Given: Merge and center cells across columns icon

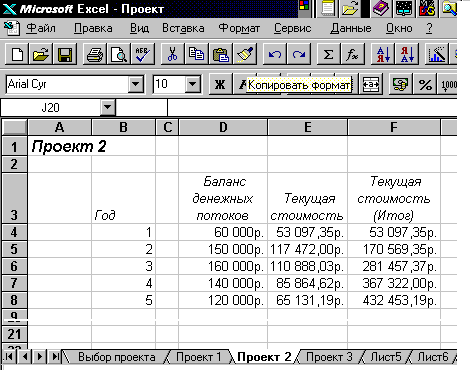Looking at the screenshot, I should [371, 84].
